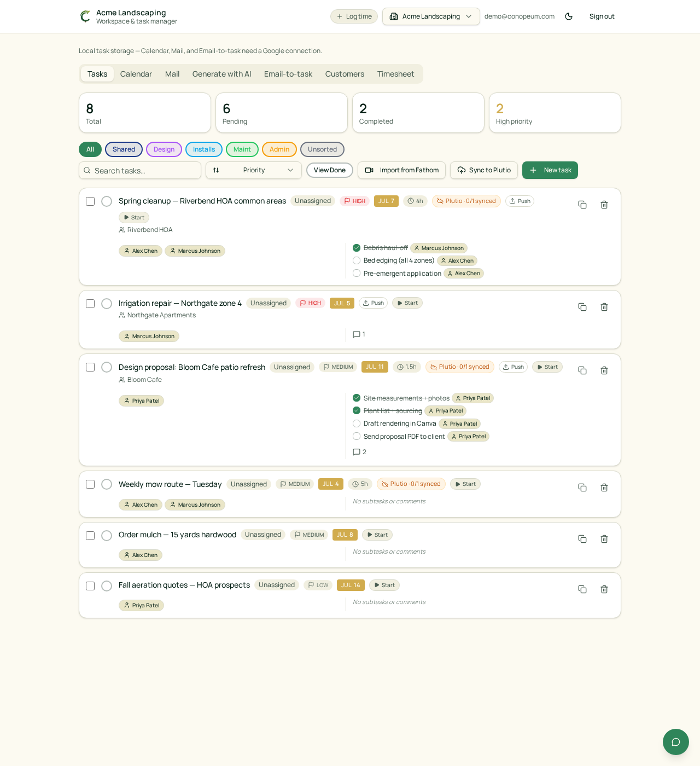Filter by the Admin category pill
The image size is (700, 766).
[279, 149]
